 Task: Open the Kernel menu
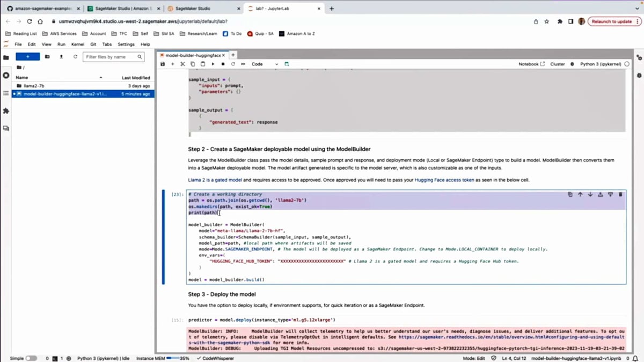(77, 45)
